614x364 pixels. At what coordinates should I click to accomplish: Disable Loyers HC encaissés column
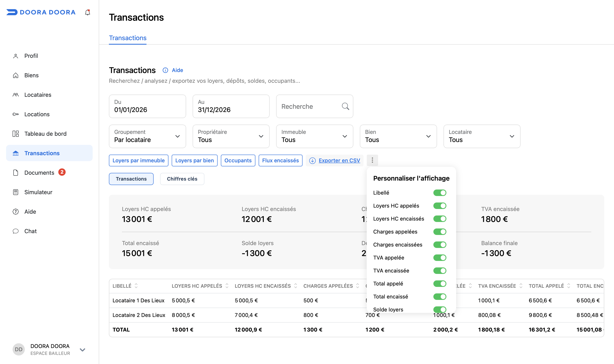440,219
